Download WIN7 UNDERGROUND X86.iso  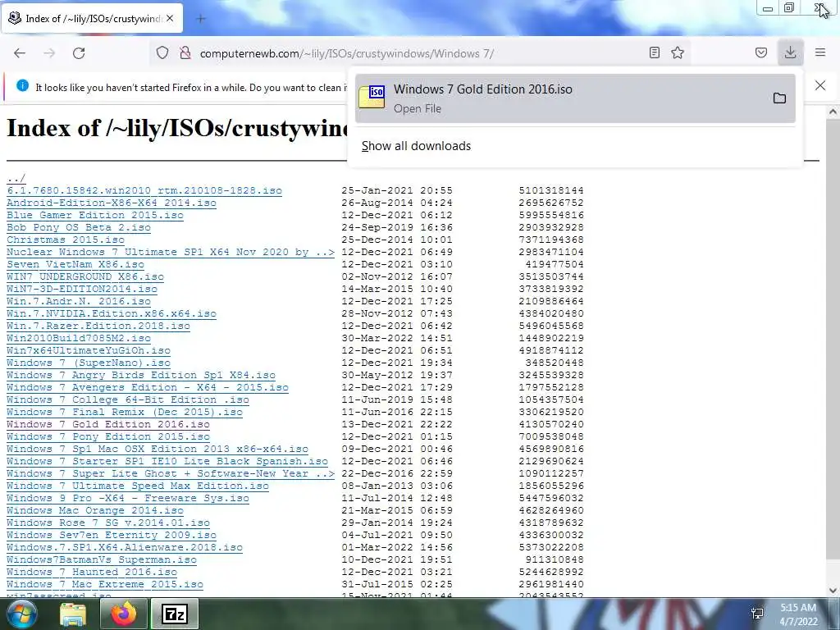coord(85,277)
